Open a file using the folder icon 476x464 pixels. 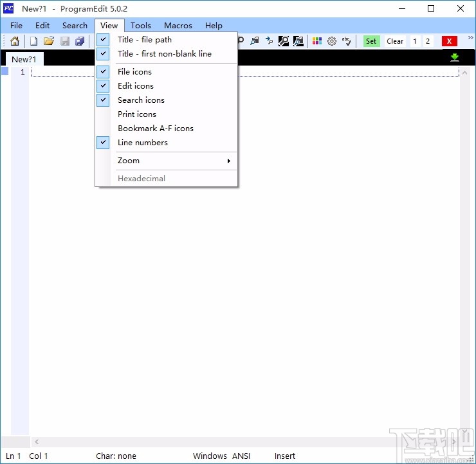tap(49, 41)
